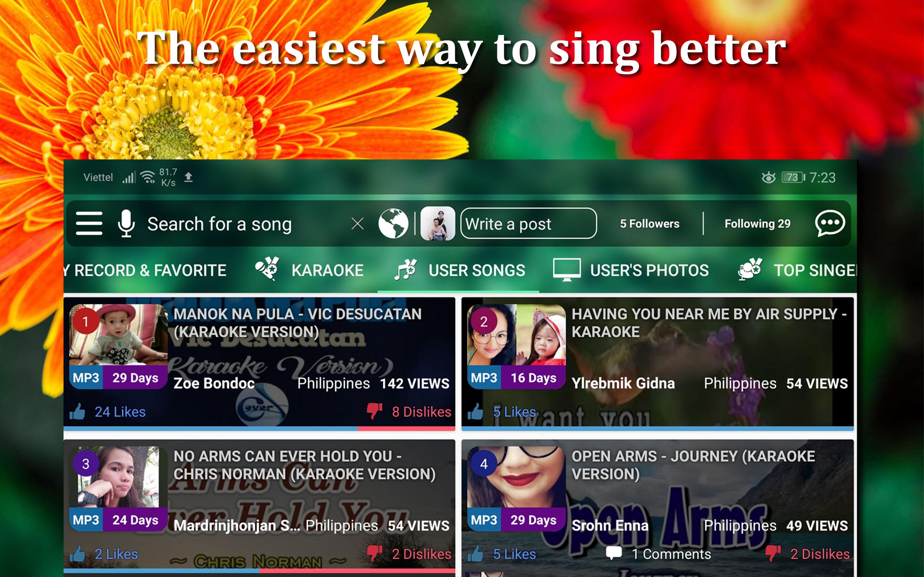Viewport: 924px width, 577px height.
Task: Tap the microphone voice search icon
Action: [x=126, y=223]
